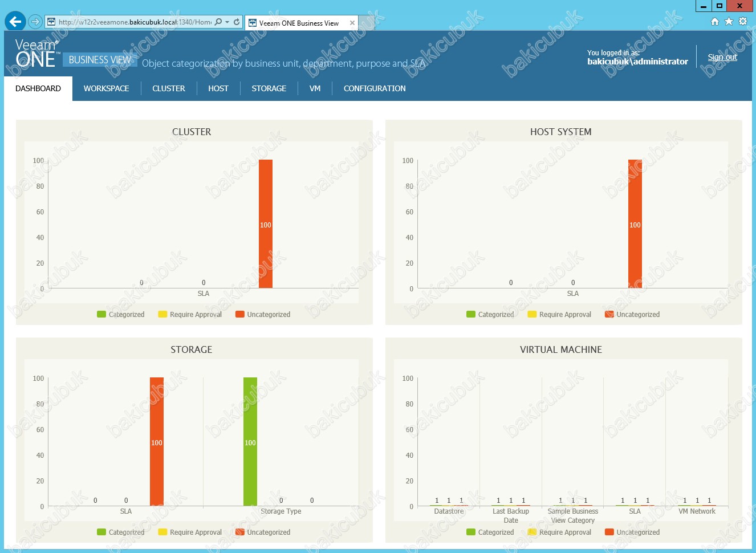Click the Veeam ONE logo
The height and width of the screenshot is (553, 756).
(x=37, y=53)
